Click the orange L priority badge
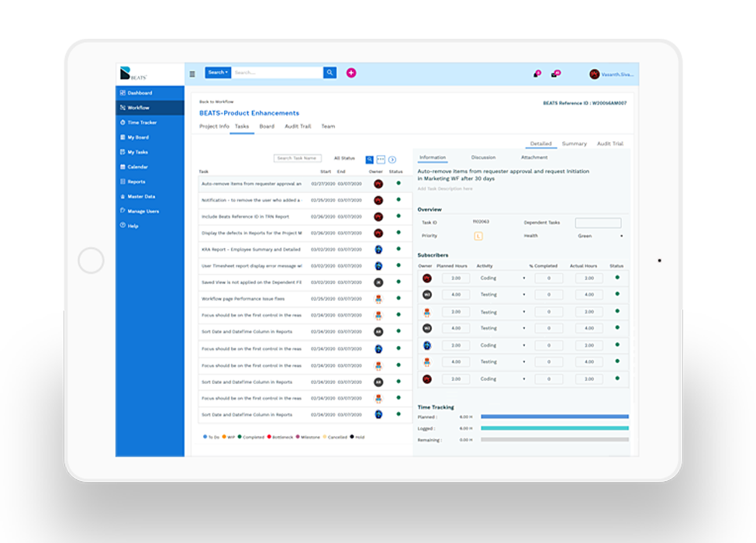 [x=478, y=236]
